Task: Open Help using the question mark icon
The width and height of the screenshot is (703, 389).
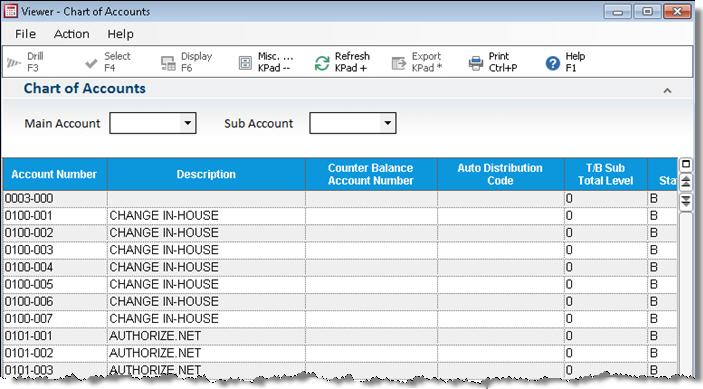Action: pyautogui.click(x=553, y=63)
